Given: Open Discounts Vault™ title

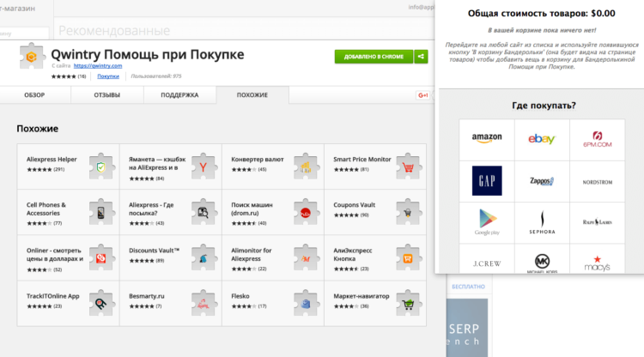Looking at the screenshot, I should pos(154,251).
